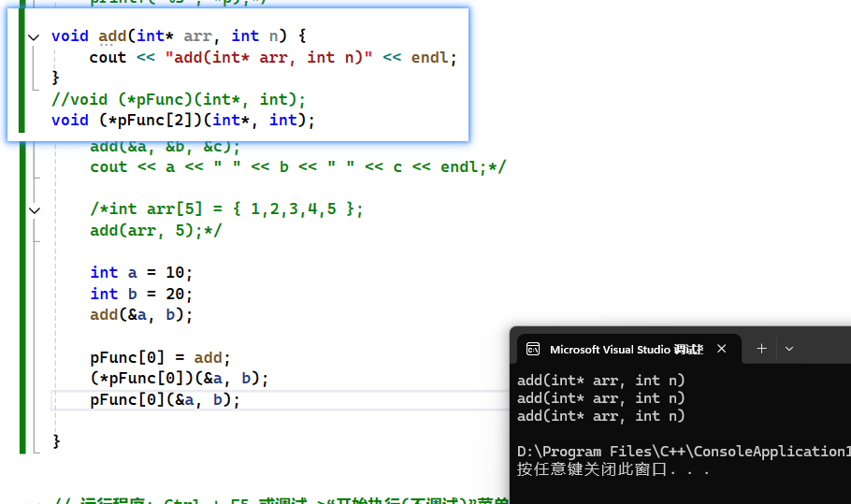Click the add function name in its definition
This screenshot has height=504, width=851.
111,36
